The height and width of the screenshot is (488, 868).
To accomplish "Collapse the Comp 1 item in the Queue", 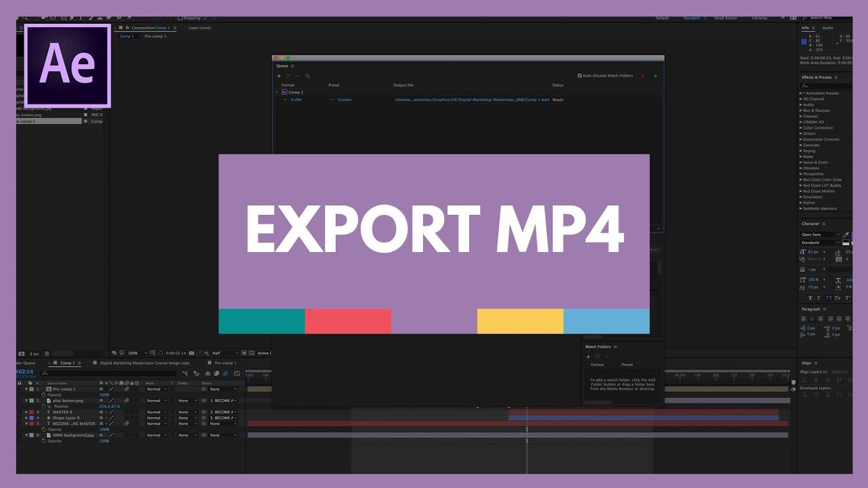I will pyautogui.click(x=277, y=91).
